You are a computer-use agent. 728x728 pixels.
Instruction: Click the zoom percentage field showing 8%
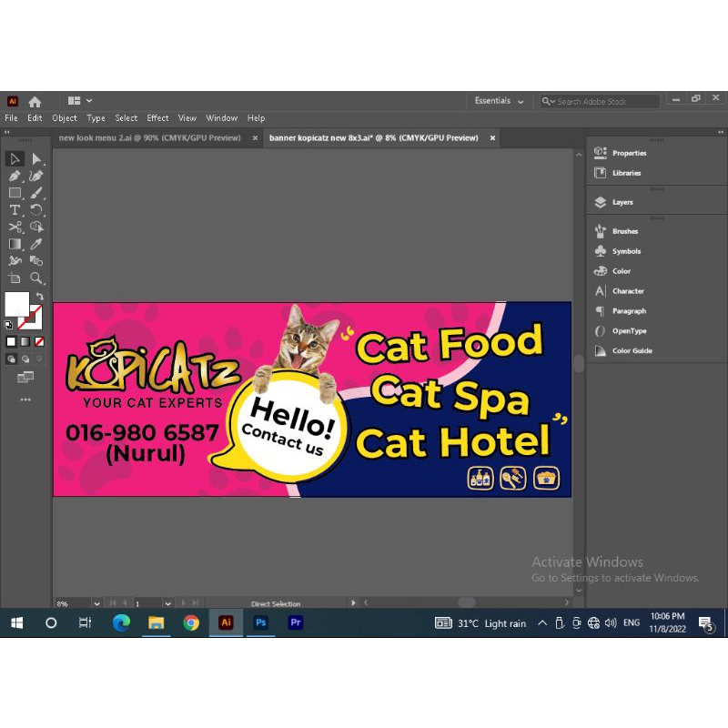tap(74, 603)
